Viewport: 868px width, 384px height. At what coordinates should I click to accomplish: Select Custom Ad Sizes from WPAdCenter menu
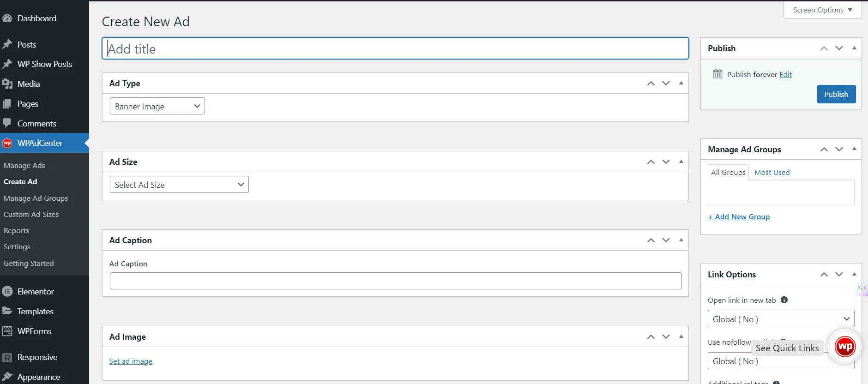[31, 214]
